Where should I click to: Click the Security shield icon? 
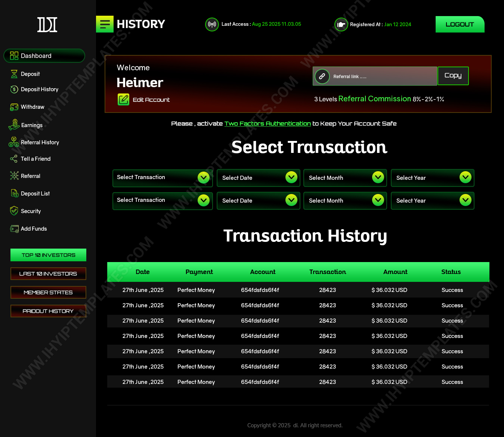coord(14,211)
